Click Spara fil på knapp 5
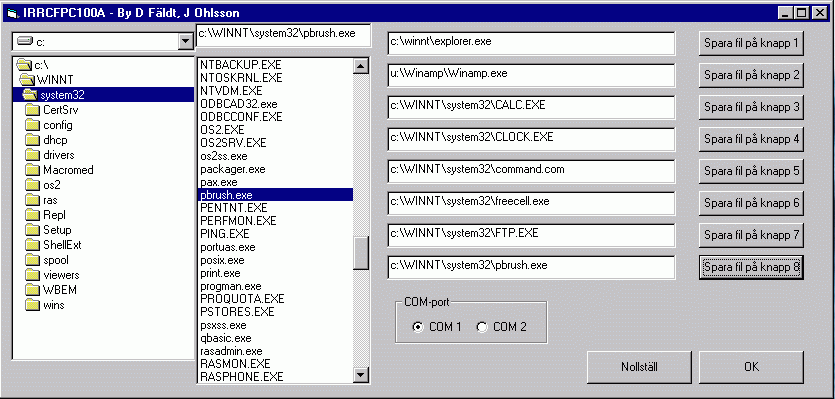This screenshot has width=835, height=399. click(x=751, y=171)
